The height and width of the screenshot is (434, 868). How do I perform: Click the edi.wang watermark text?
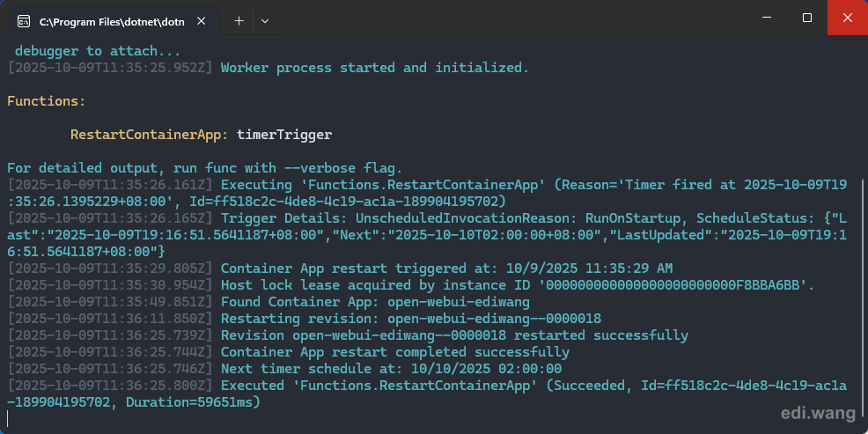click(818, 412)
